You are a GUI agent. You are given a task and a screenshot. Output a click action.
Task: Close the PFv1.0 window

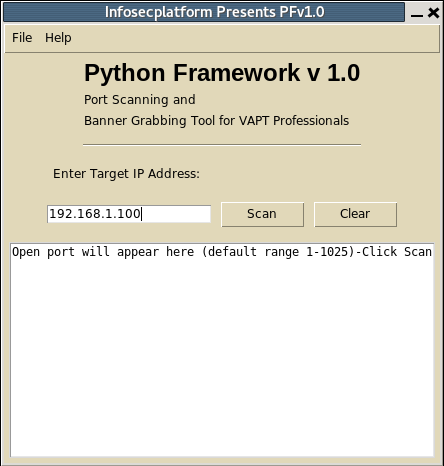point(433,13)
